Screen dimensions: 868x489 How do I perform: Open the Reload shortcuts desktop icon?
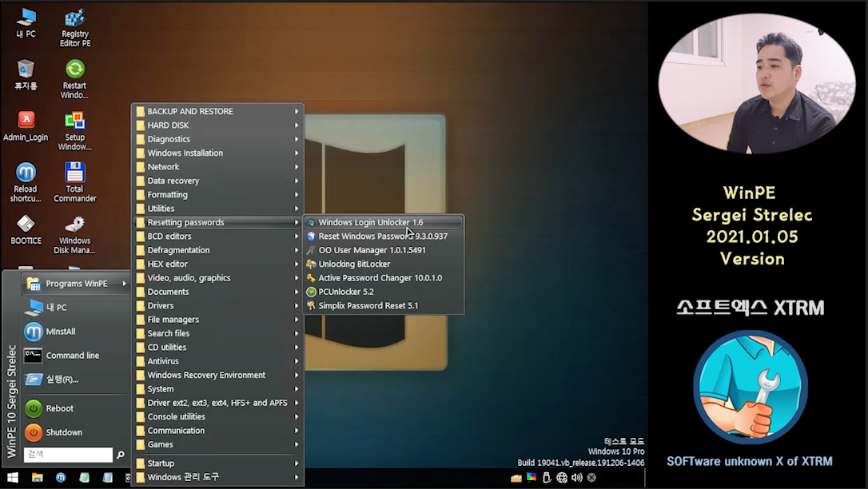(x=26, y=182)
